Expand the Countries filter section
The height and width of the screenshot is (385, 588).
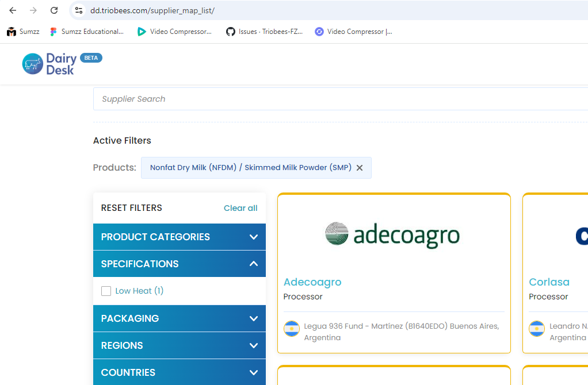coord(179,372)
